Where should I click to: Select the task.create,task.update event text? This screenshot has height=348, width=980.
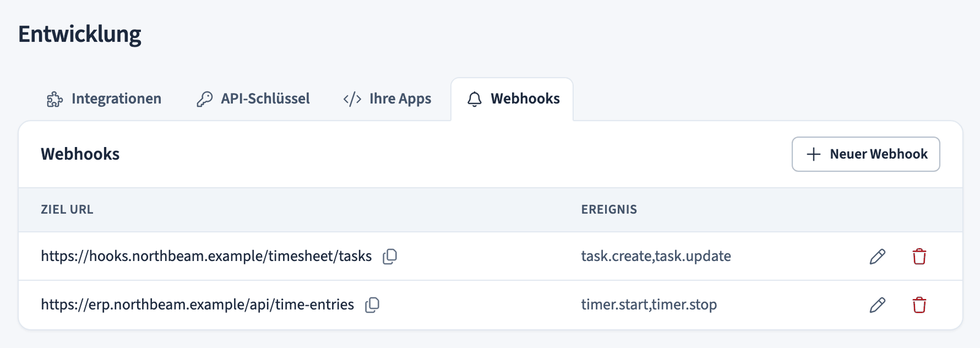[x=656, y=256]
